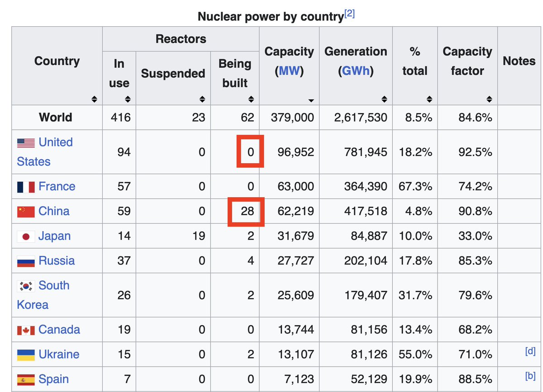Click the United States flag icon

pyautogui.click(x=26, y=143)
